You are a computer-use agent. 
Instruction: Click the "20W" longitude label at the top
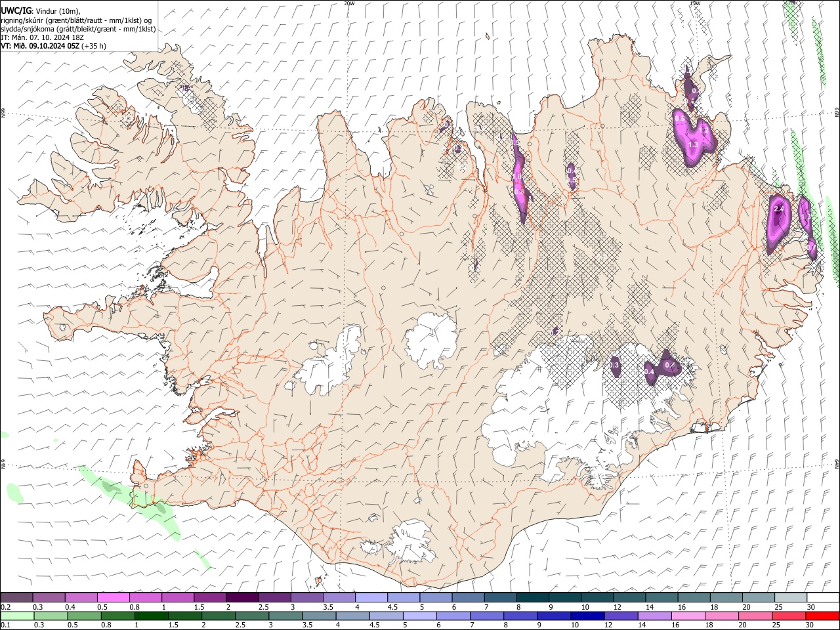pos(349,3)
